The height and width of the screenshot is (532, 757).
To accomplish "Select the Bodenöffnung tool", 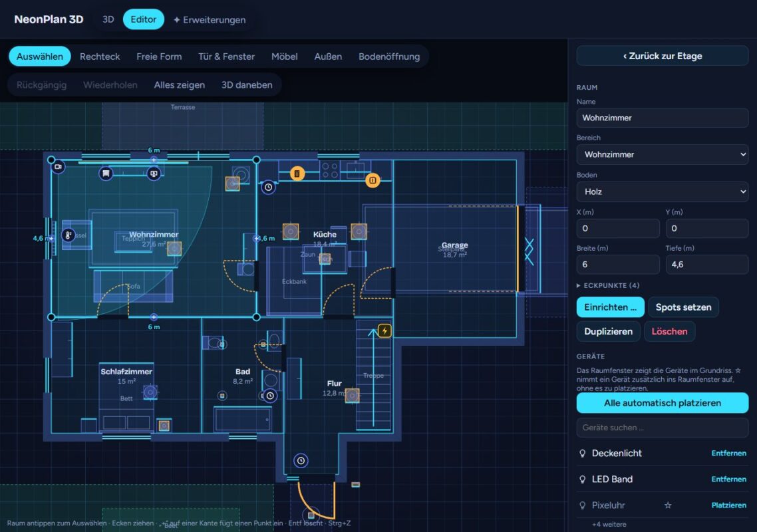I will (389, 57).
